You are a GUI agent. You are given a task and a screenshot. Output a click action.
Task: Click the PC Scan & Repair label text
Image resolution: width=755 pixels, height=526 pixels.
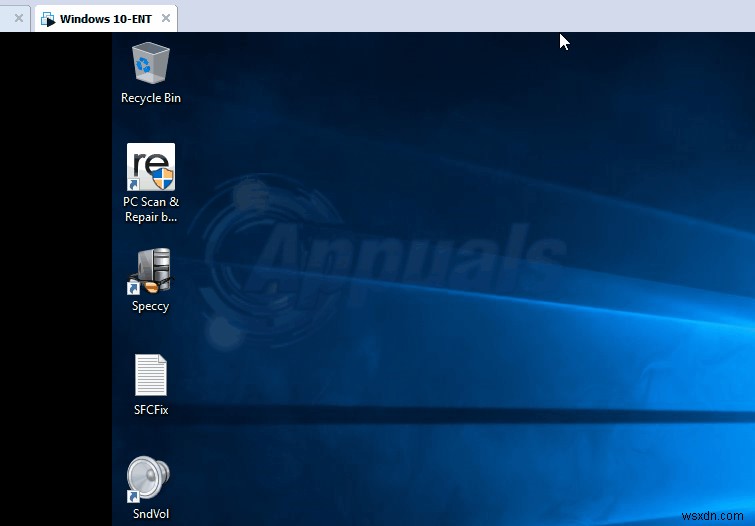[x=151, y=209]
